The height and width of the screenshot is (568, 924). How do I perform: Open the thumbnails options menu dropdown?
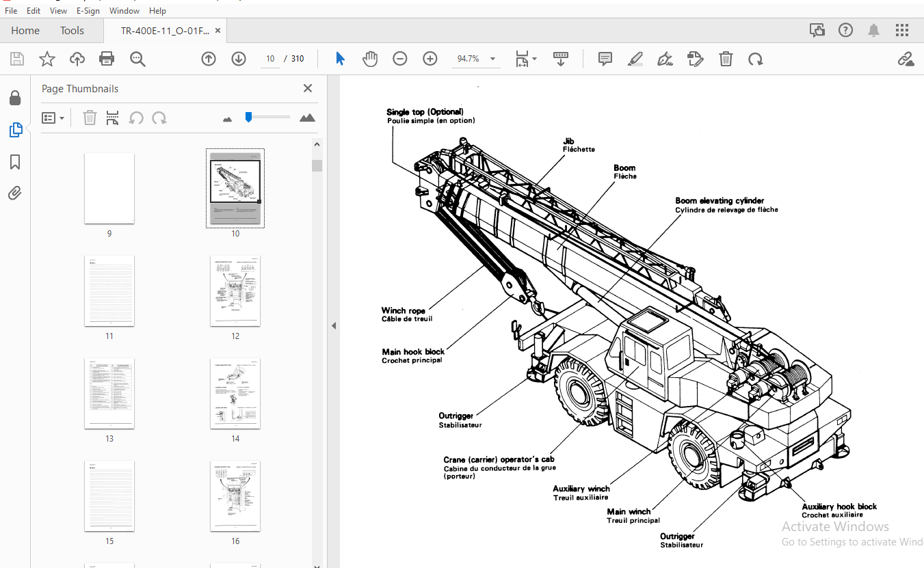pyautogui.click(x=53, y=118)
